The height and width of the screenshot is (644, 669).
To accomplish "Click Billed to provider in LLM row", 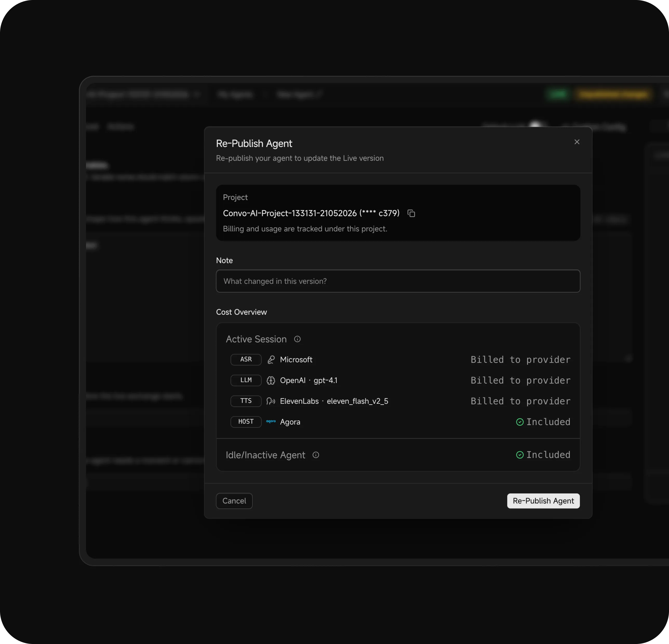I will tap(520, 380).
